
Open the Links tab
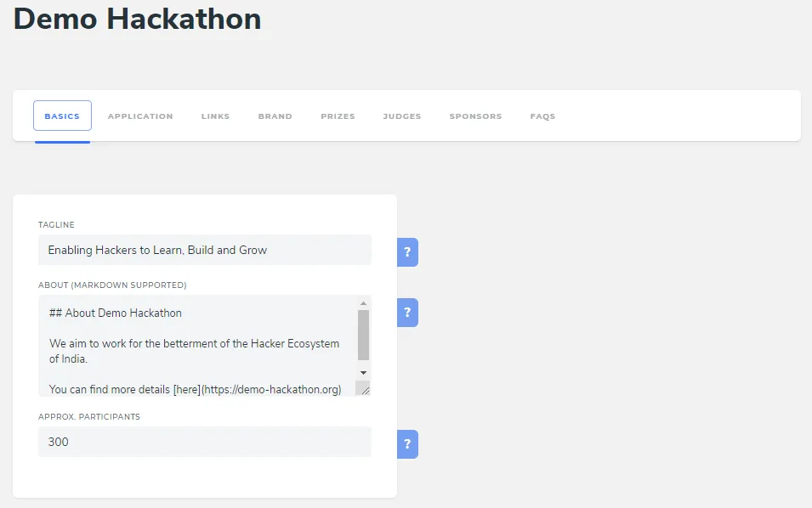tap(215, 116)
